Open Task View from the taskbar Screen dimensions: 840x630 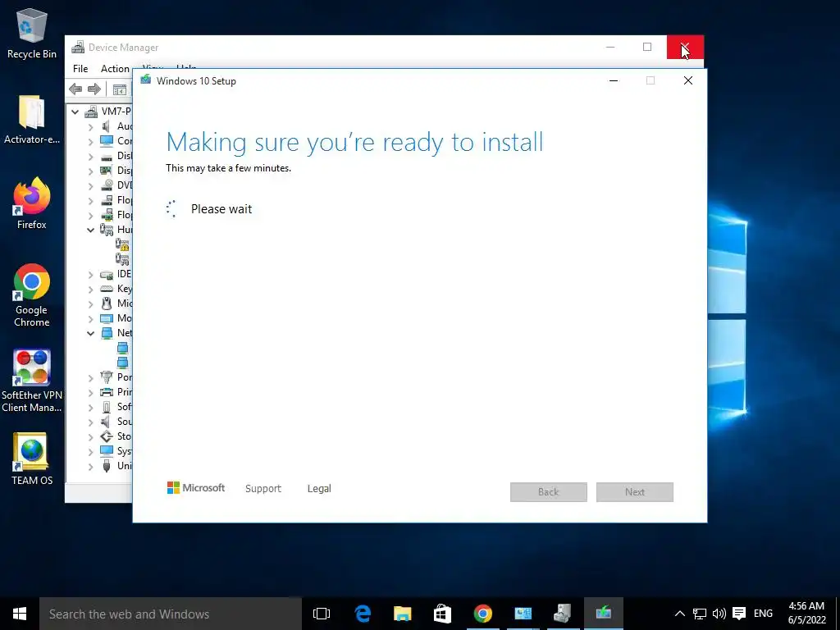[322, 614]
